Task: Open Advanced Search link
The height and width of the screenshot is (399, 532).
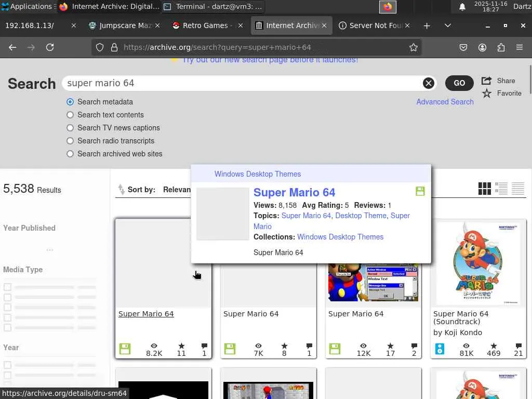Action: point(445,102)
